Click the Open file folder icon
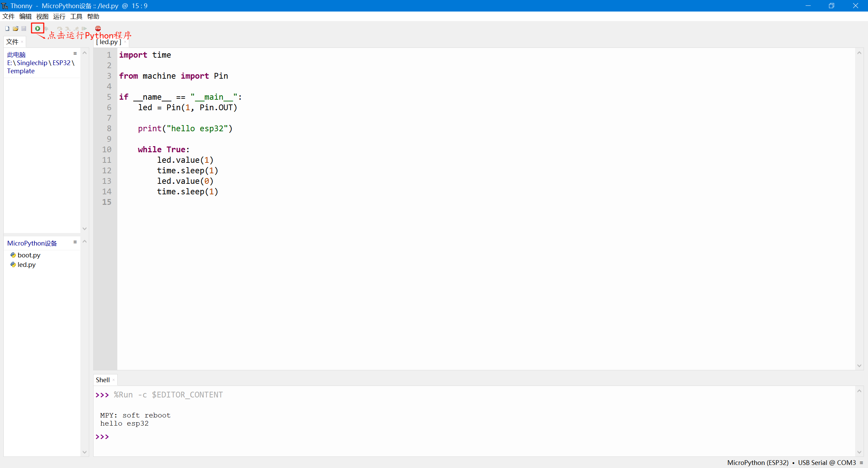 (16, 28)
